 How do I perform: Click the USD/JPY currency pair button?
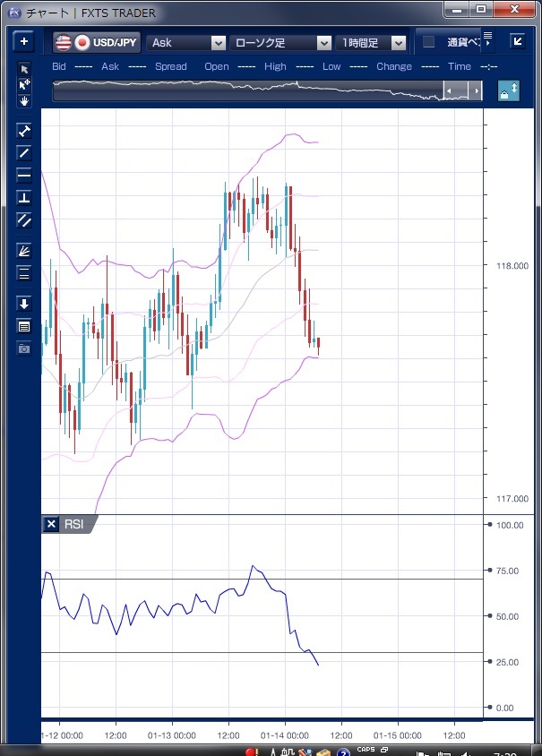(x=96, y=42)
